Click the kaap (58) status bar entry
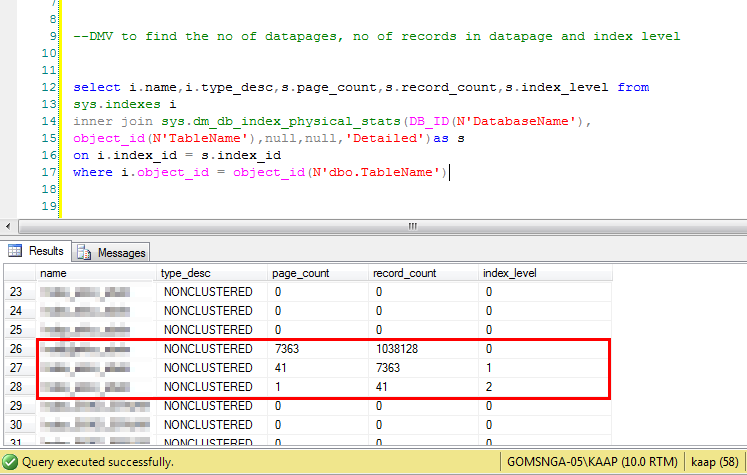747x475 pixels. (x=715, y=462)
